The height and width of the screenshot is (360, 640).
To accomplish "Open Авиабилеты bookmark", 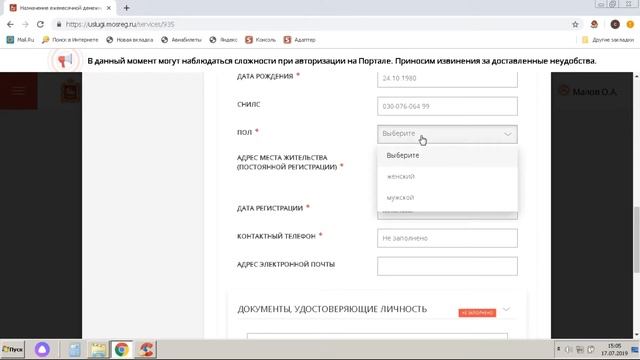I will tap(181, 40).
